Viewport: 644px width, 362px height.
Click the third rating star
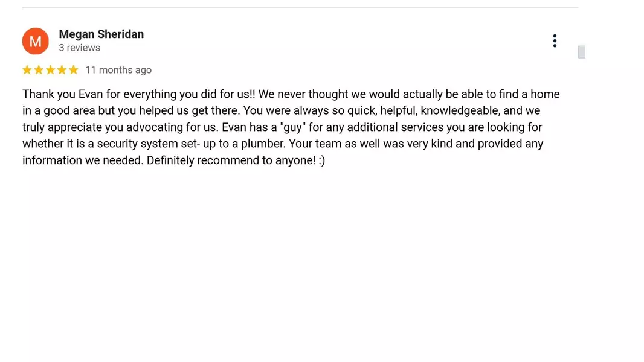[50, 70]
